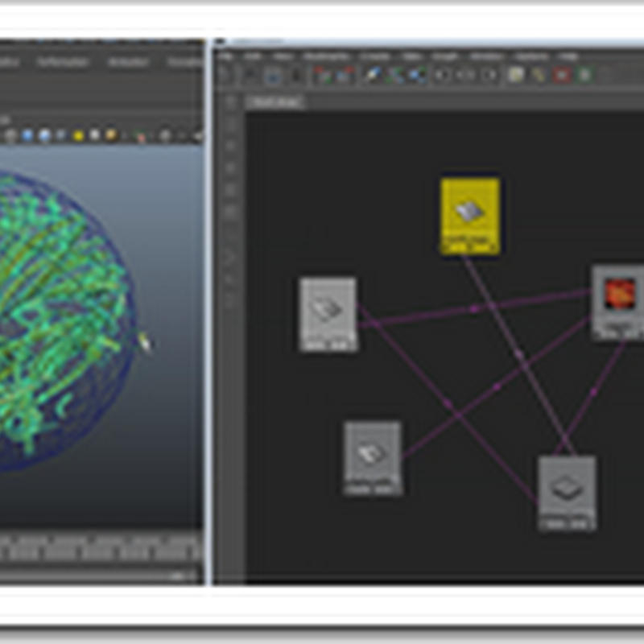Click the double-arrow icon between circular arrows

[466, 76]
